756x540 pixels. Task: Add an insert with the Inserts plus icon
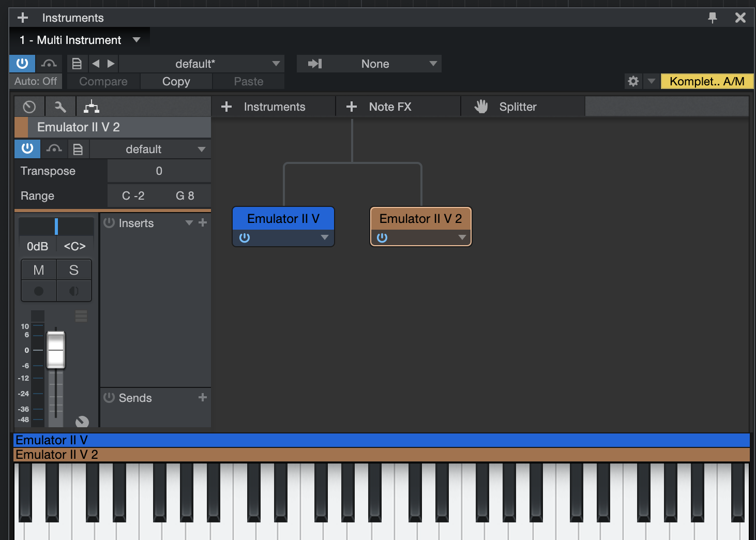click(x=203, y=222)
